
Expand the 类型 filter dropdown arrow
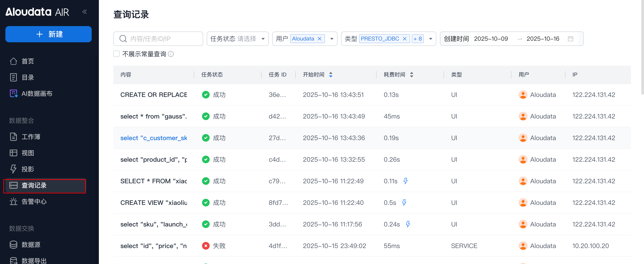pos(430,39)
